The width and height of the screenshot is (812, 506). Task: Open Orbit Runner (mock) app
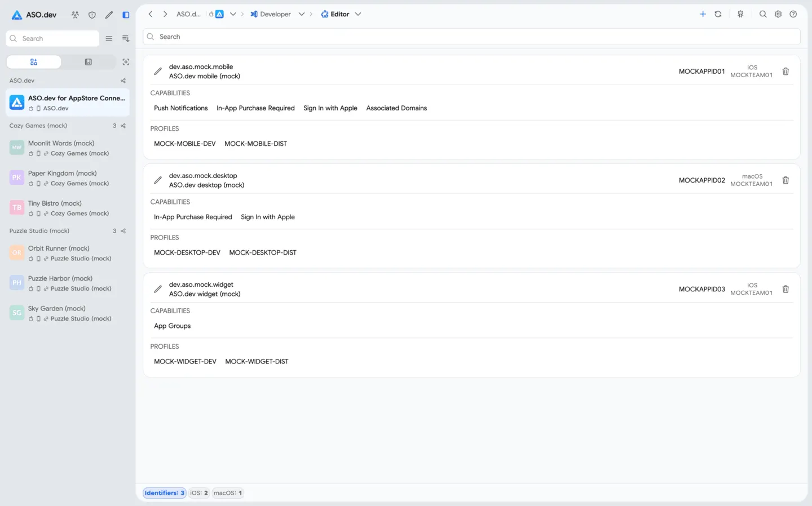tap(68, 253)
